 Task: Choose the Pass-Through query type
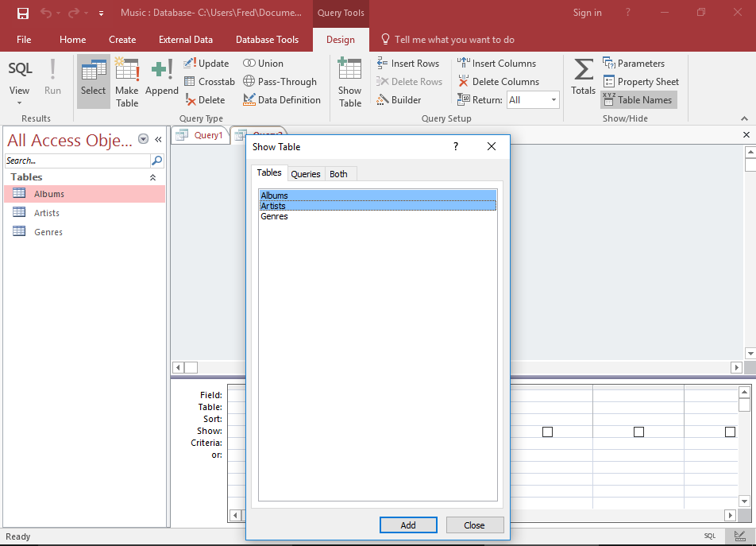click(280, 82)
